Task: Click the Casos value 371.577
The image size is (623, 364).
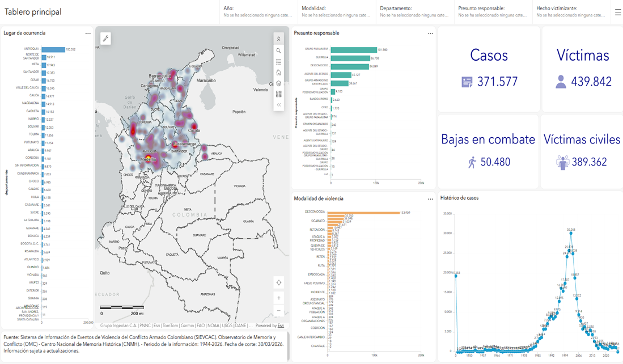Action: pyautogui.click(x=498, y=82)
